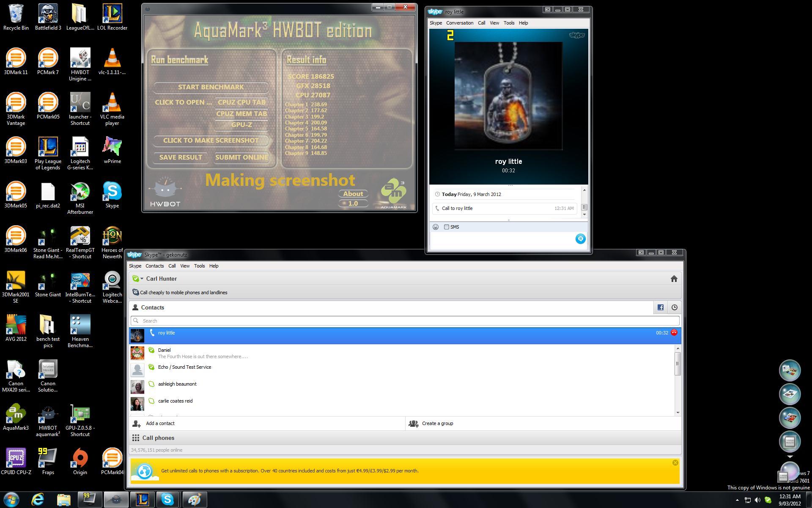Click the Windows Start orb
Viewport: 812px width, 508px height.
click(x=11, y=500)
